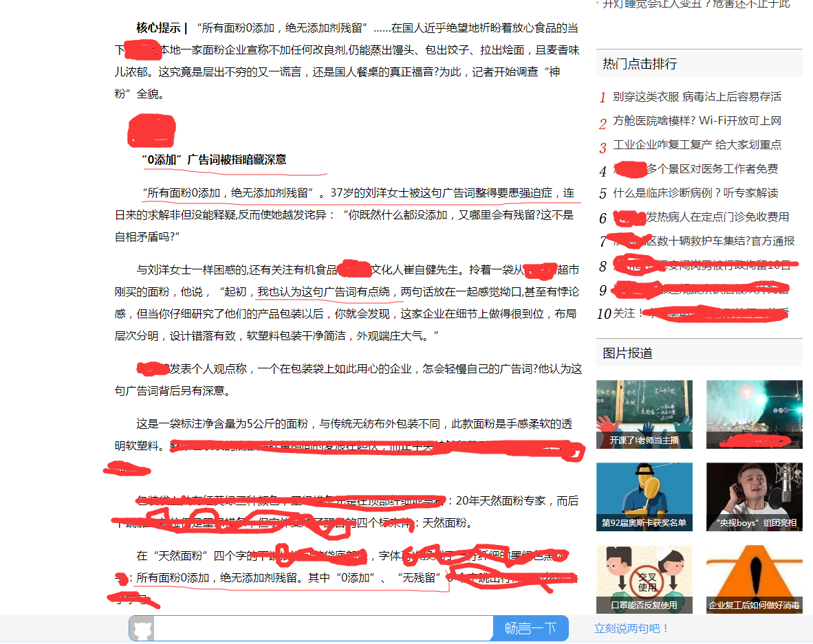Click the 热门点击排行 section header
The width and height of the screenshot is (813, 644).
click(640, 64)
